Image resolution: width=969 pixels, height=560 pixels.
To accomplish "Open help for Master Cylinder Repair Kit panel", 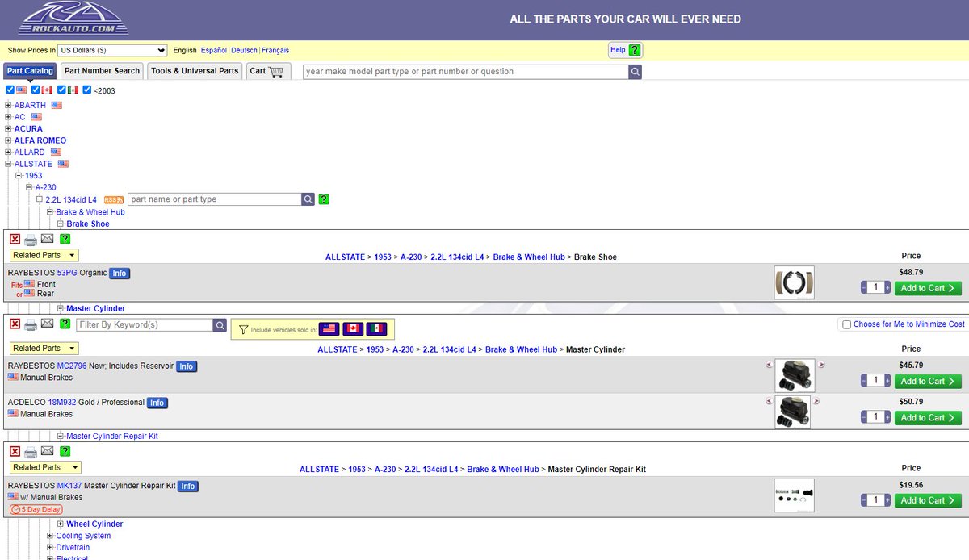I will [x=65, y=452].
